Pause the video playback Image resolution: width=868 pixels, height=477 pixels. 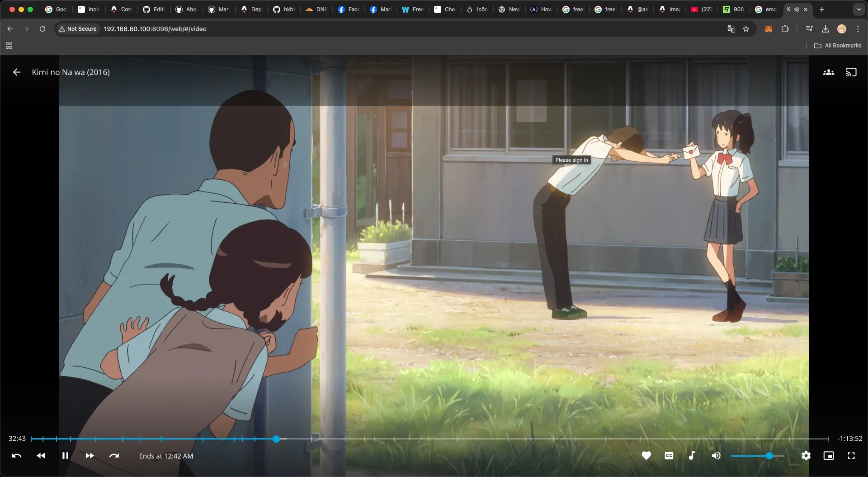click(x=65, y=456)
